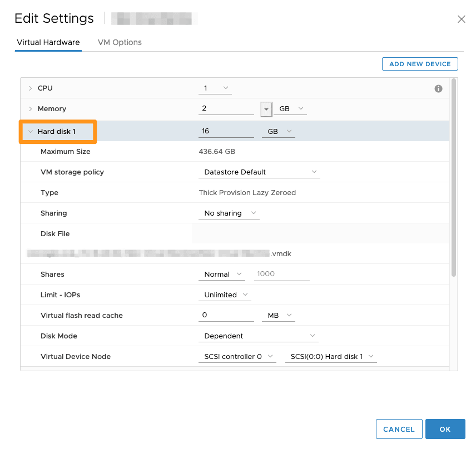Click the vertical scrollbar of hardware list
The image size is (476, 449).
pos(454,177)
